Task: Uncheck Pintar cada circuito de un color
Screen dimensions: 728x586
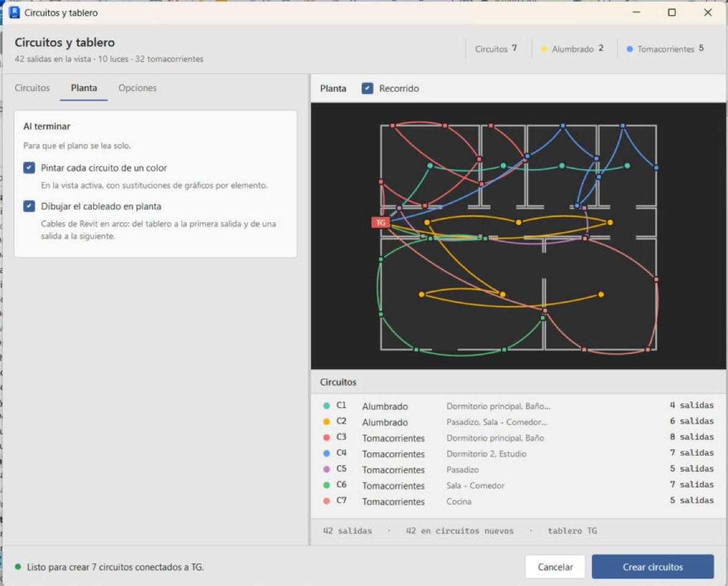Action: coord(29,167)
